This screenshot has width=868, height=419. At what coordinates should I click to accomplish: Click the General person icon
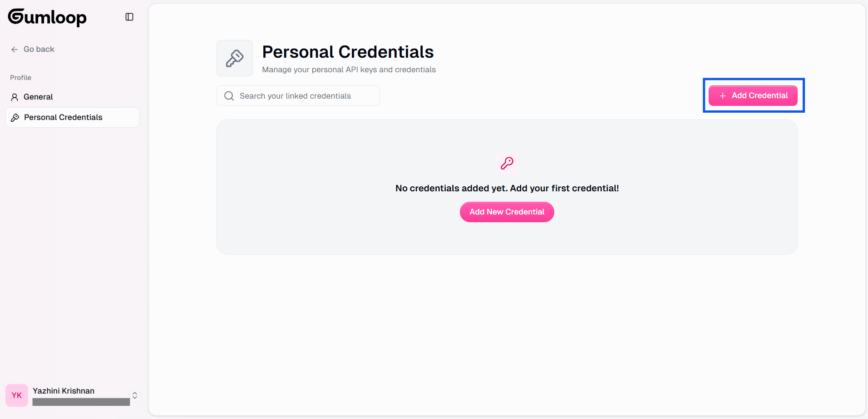click(15, 97)
